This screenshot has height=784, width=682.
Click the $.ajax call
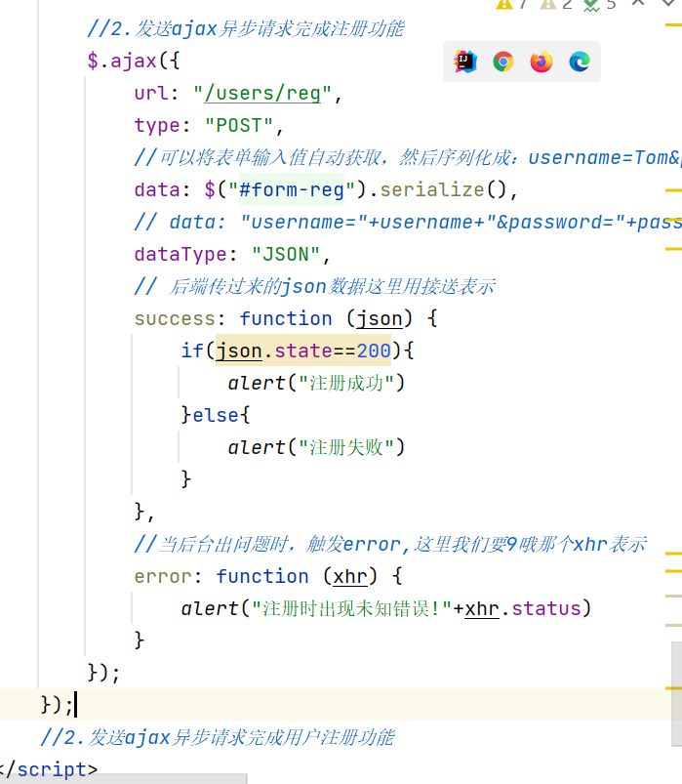point(134,61)
